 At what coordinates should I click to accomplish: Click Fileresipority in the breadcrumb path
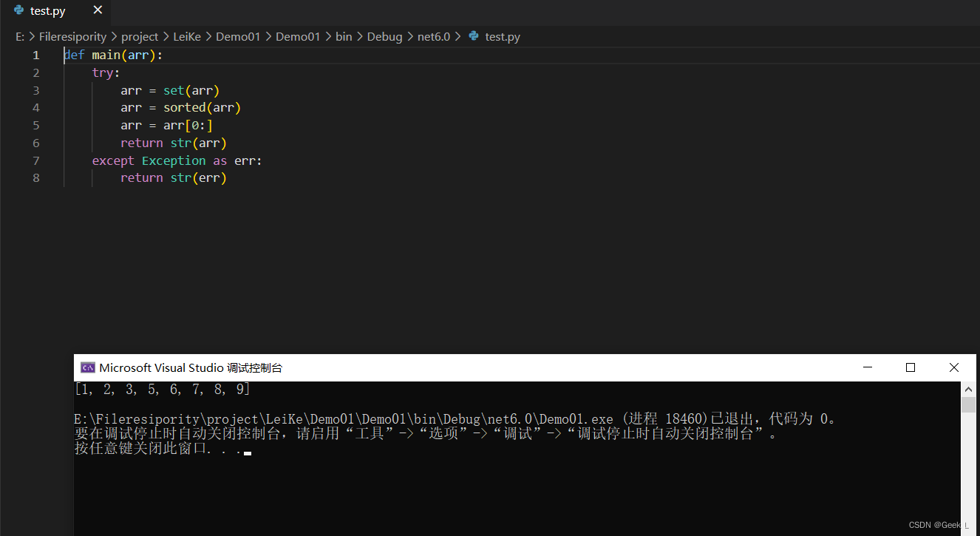(x=72, y=36)
